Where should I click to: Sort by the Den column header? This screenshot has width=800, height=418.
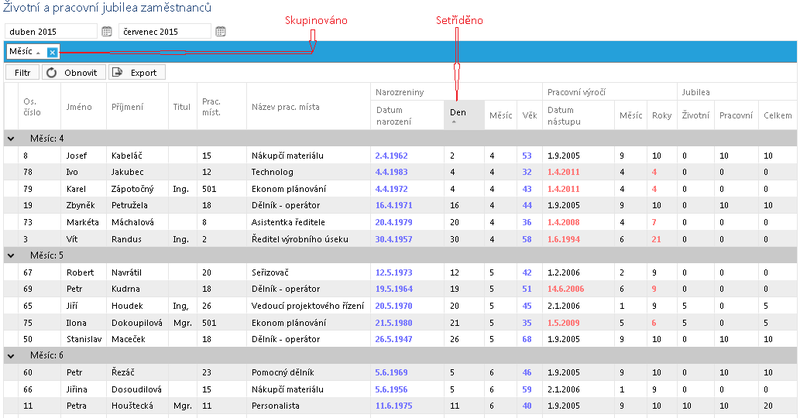coord(464,115)
